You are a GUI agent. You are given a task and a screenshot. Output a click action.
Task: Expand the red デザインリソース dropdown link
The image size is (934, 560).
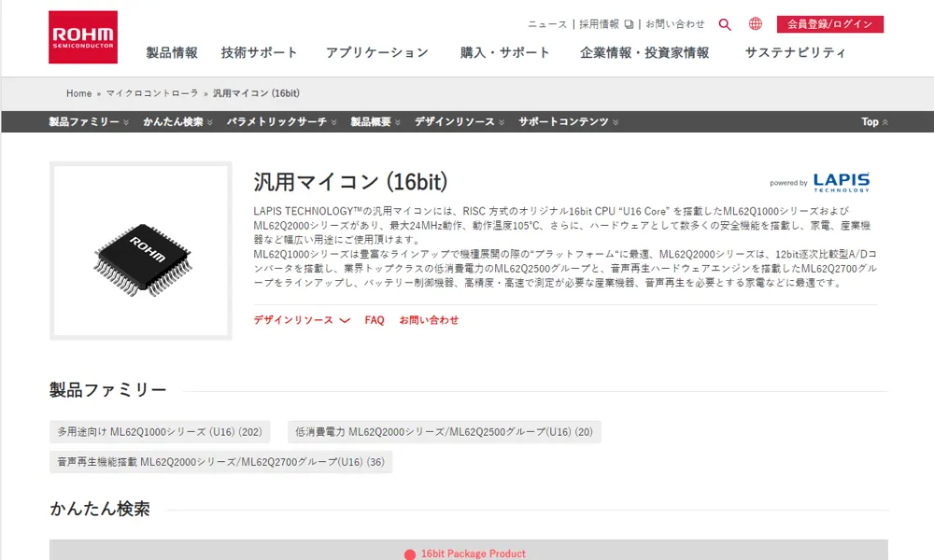302,320
